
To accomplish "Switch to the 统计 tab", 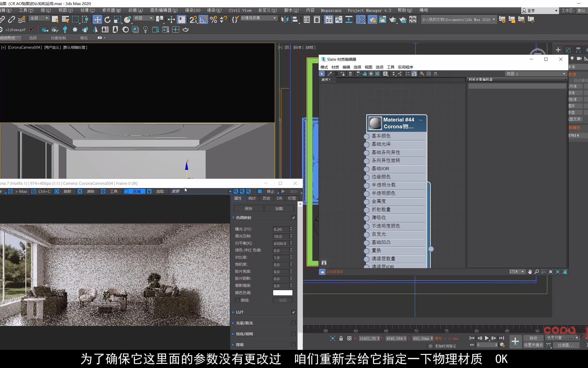I will pos(252,198).
